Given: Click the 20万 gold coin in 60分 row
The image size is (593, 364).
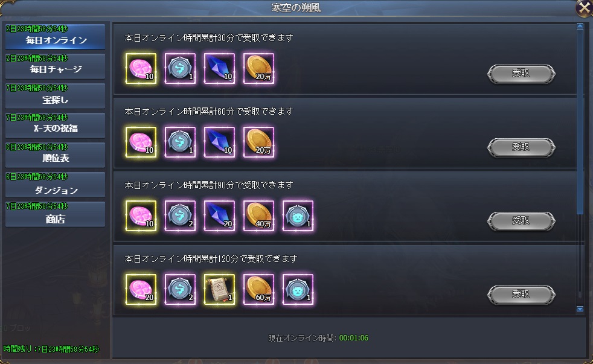Looking at the screenshot, I should (258, 142).
